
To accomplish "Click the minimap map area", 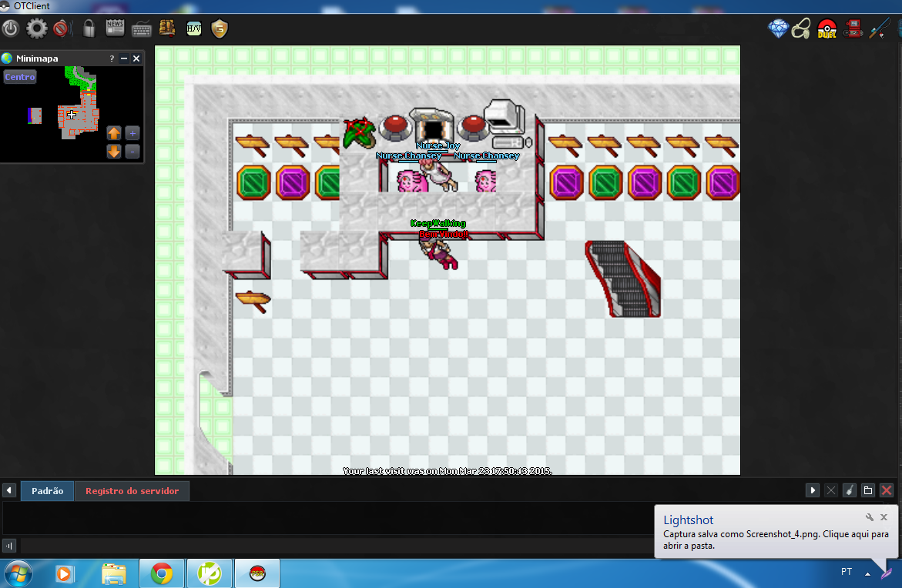I will click(x=72, y=114).
